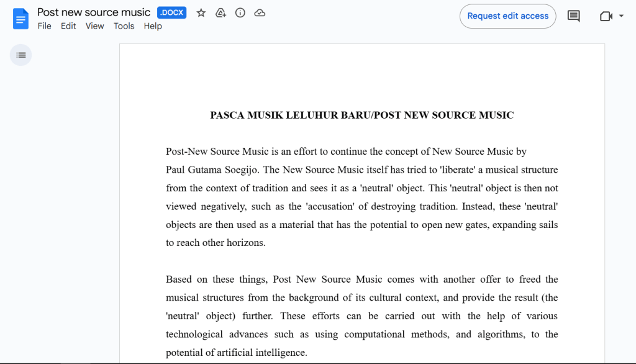The height and width of the screenshot is (364, 636).
Task: Click the .DOCX format badge
Action: (172, 13)
